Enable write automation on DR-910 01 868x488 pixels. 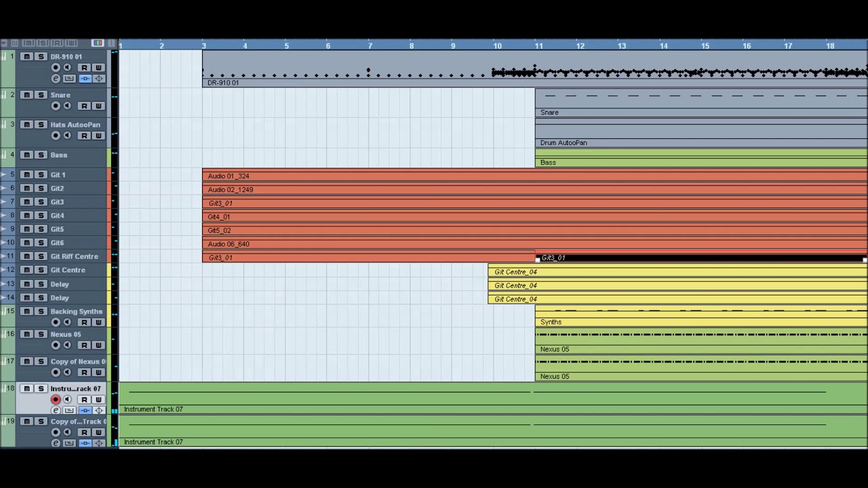tap(98, 68)
